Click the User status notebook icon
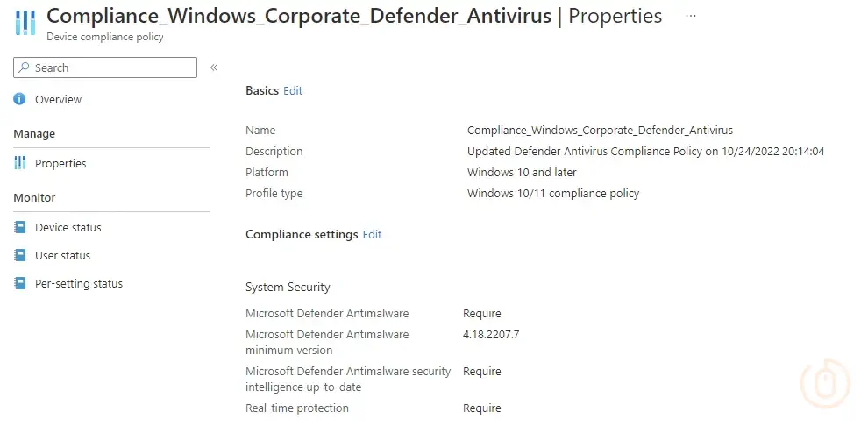The height and width of the screenshot is (426, 868). tap(19, 255)
